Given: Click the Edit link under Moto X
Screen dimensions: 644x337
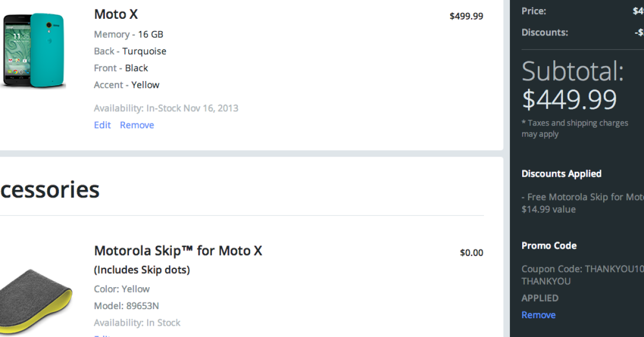Looking at the screenshot, I should pyautogui.click(x=102, y=125).
